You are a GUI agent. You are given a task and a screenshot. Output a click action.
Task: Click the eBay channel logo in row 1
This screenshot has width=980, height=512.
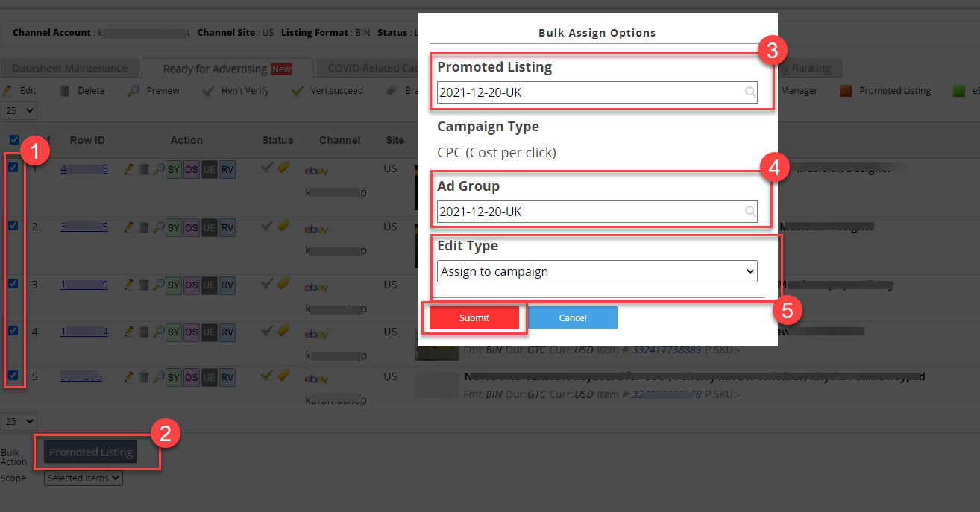[x=316, y=171]
